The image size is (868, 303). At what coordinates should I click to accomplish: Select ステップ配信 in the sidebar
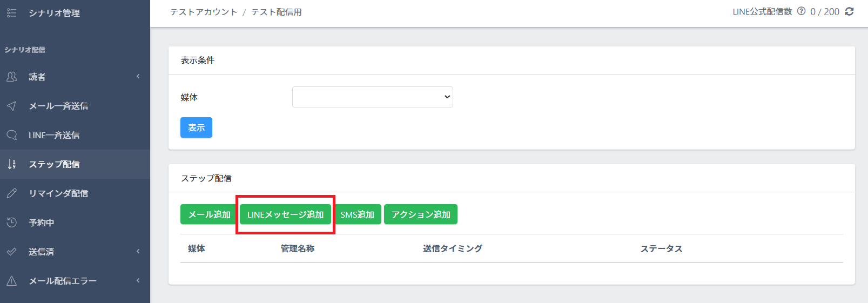tap(54, 164)
